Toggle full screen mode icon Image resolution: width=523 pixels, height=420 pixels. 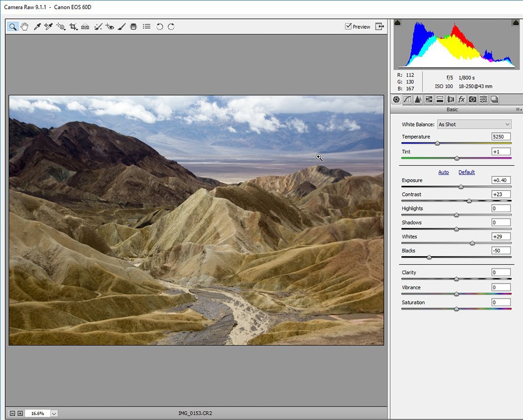click(380, 26)
